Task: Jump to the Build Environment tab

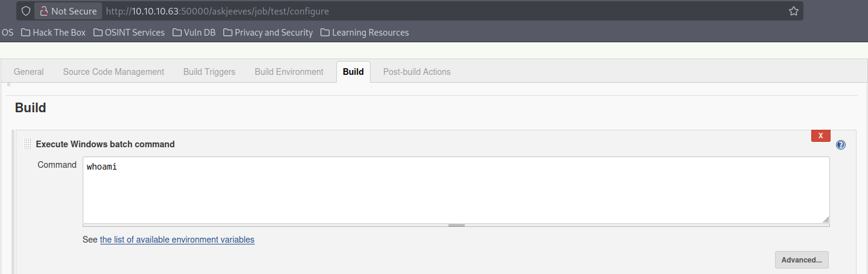Action: (289, 72)
